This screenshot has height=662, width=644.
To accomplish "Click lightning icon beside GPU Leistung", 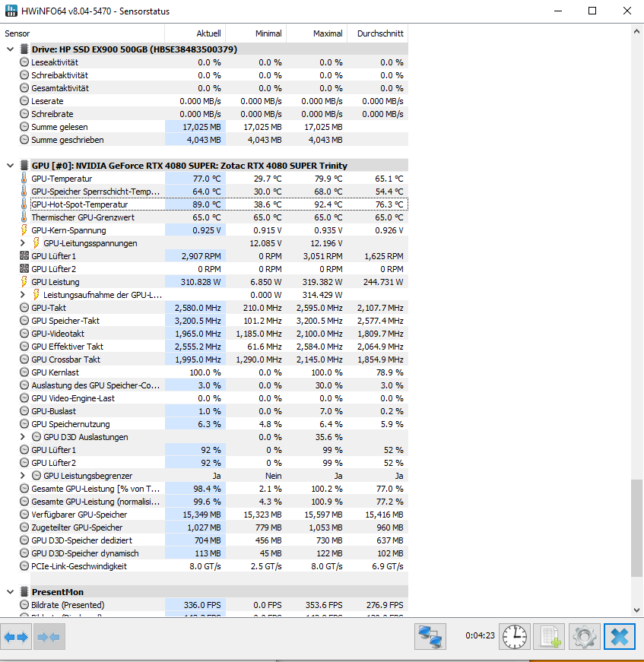I will tap(24, 282).
